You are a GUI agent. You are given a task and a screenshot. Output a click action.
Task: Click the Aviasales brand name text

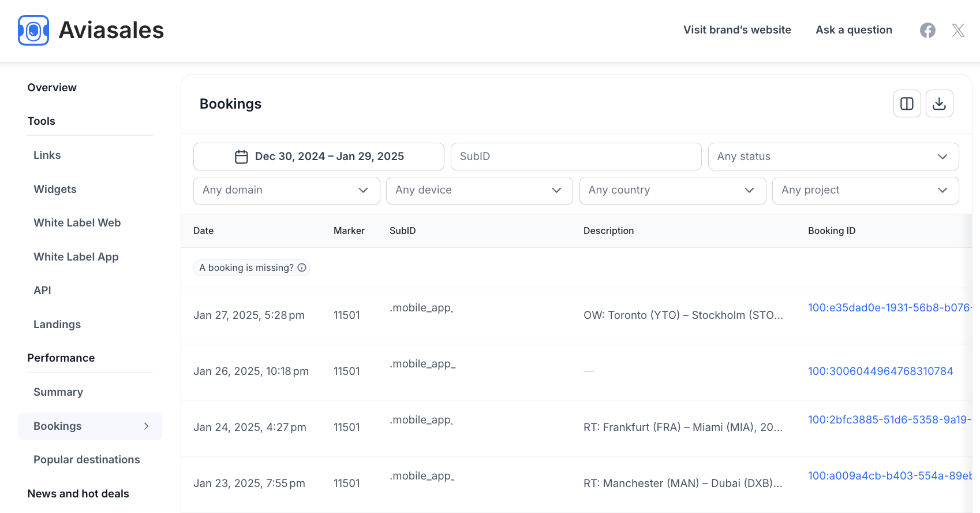point(111,30)
